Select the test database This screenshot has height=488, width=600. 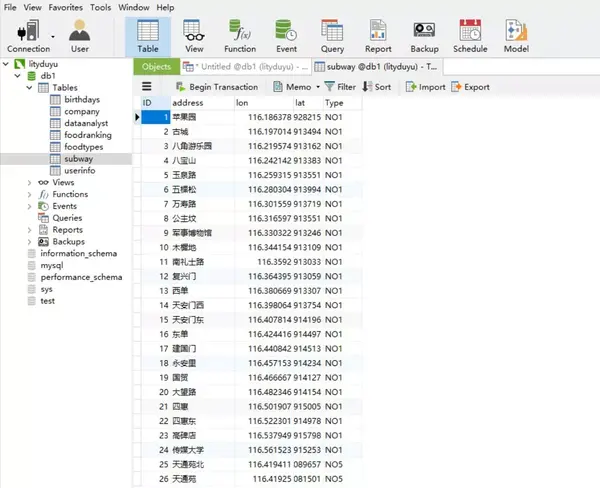tap(47, 301)
